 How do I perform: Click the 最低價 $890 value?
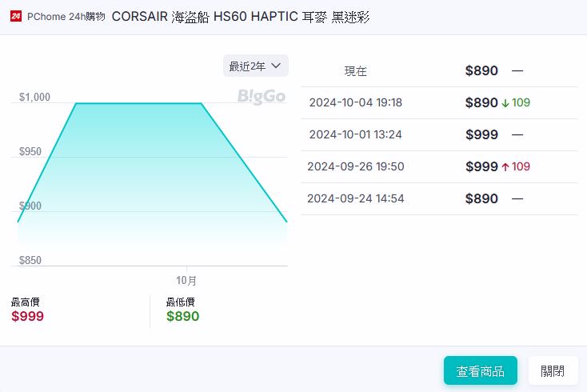point(182,316)
